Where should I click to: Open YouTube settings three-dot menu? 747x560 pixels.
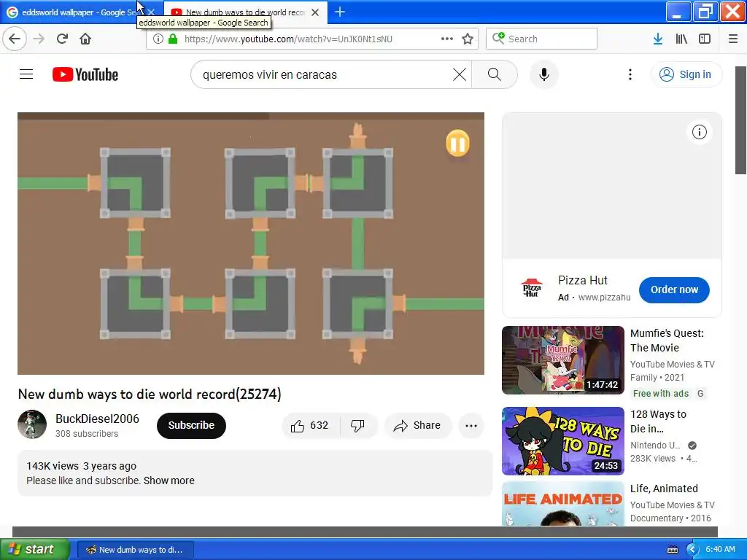tap(630, 75)
